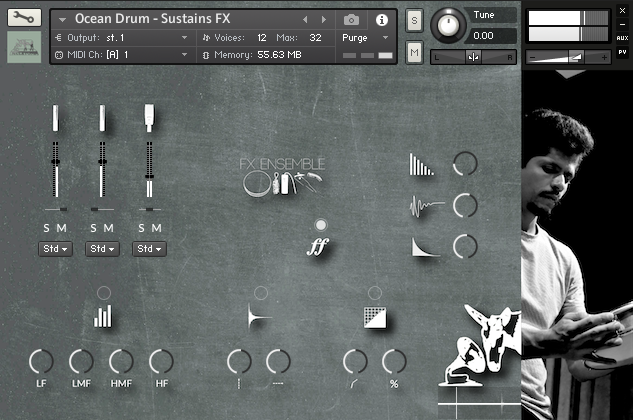Toggle the dithered square effect power circle
Image resolution: width=633 pixels, height=420 pixels.
coord(375,293)
